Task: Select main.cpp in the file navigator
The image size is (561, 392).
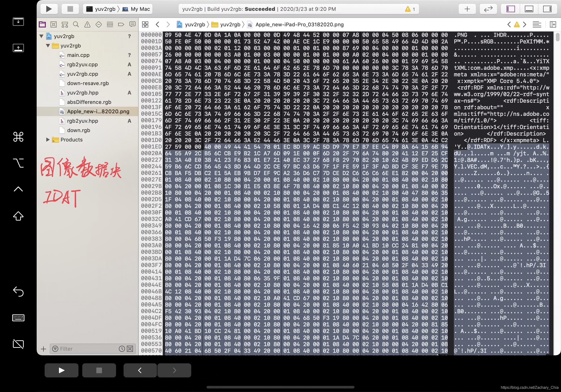Action: [78, 55]
